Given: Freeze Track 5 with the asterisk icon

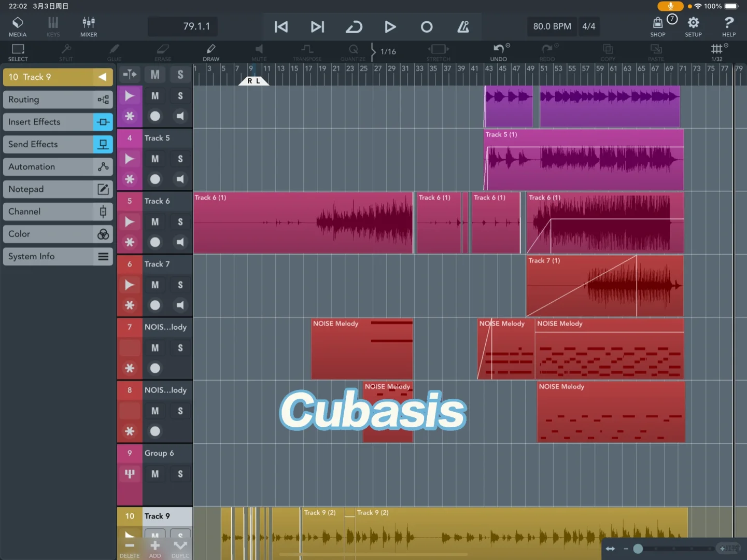Looking at the screenshot, I should [130, 179].
